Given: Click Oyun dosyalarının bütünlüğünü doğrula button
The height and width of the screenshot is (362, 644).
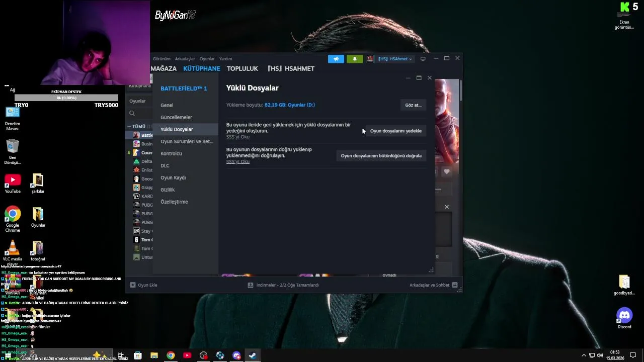Looking at the screenshot, I should 381,155.
